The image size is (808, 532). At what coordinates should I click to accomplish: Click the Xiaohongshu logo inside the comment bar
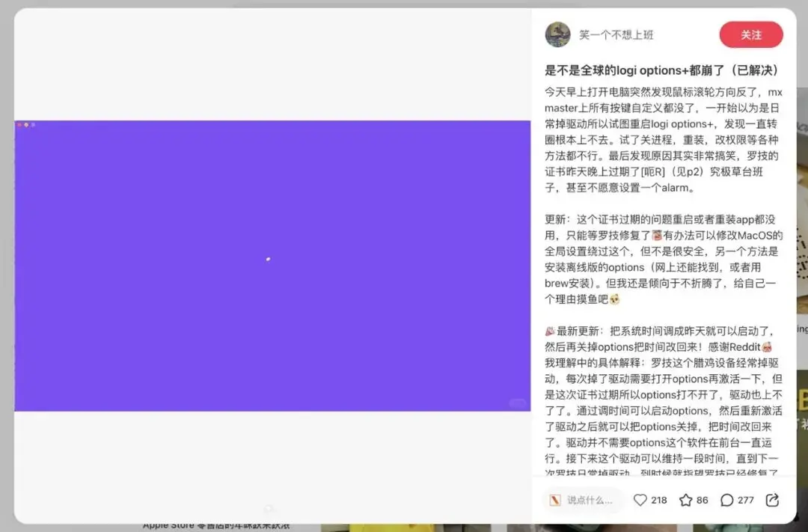tap(554, 500)
